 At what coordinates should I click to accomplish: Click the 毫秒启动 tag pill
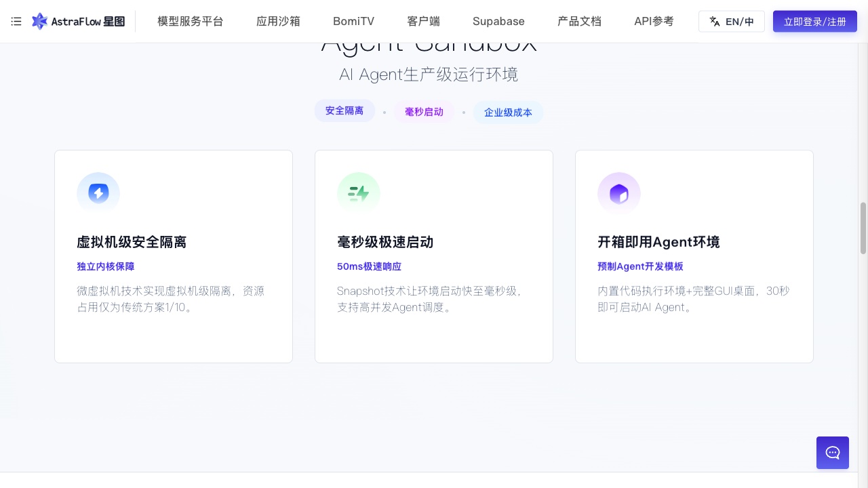tap(424, 112)
